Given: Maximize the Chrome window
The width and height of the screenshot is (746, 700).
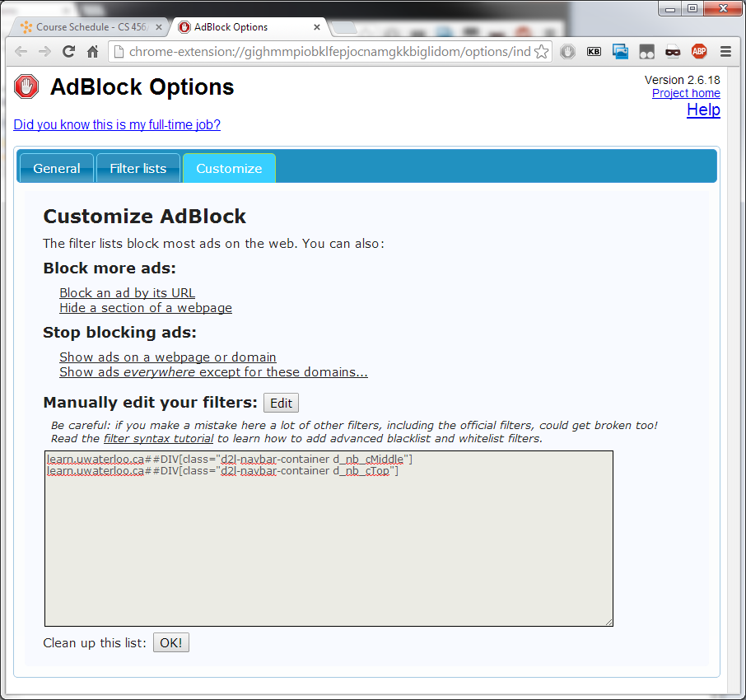Looking at the screenshot, I should click(692, 8).
